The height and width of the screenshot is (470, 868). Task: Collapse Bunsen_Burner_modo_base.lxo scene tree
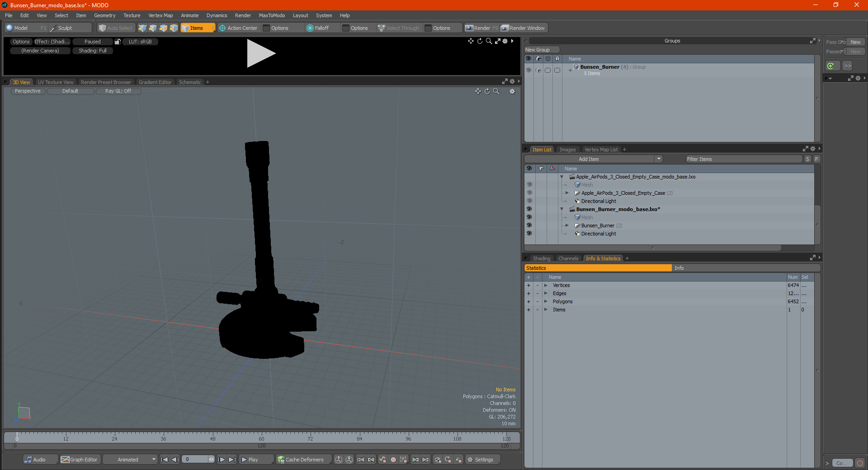[x=562, y=209]
